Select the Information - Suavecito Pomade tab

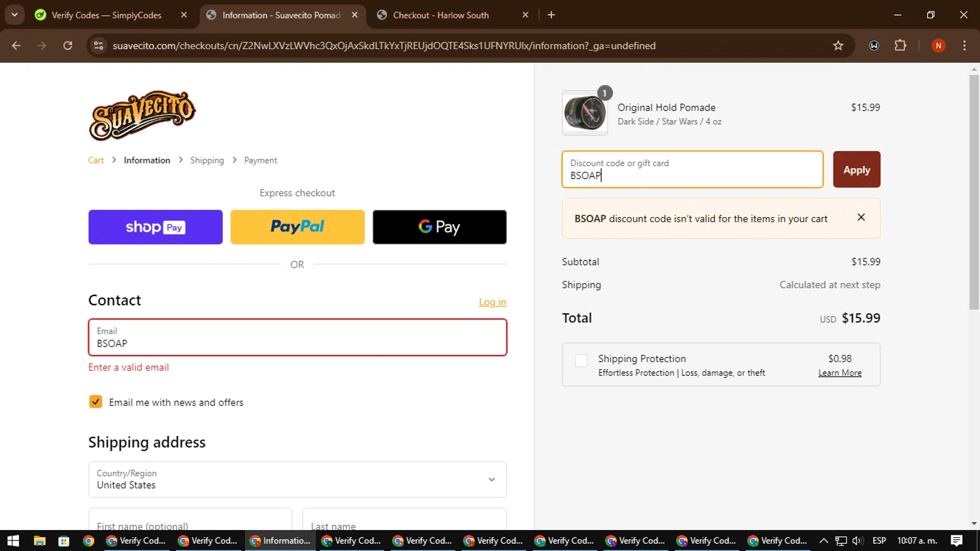coord(281,15)
